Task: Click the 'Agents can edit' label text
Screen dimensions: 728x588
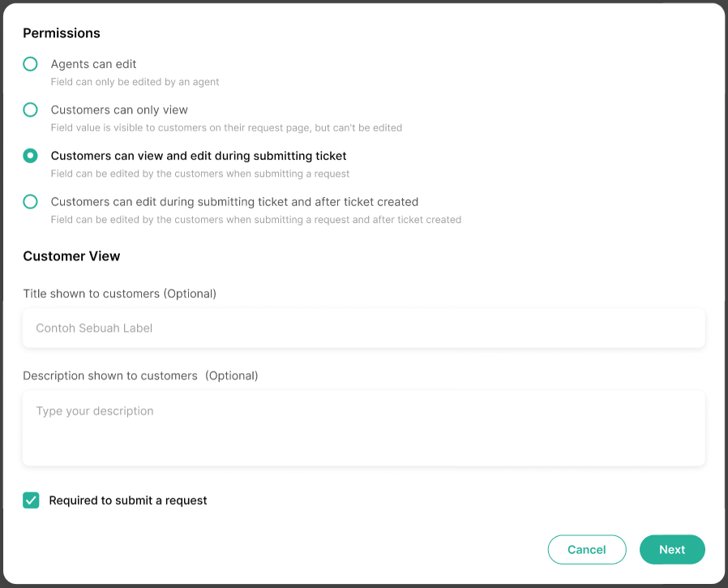Action: pyautogui.click(x=93, y=64)
